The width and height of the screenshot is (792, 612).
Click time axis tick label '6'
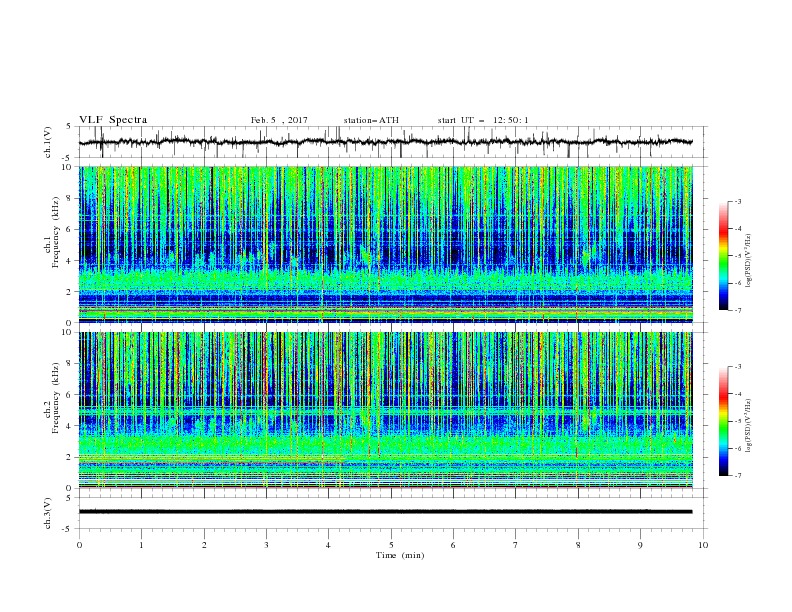[x=453, y=545]
